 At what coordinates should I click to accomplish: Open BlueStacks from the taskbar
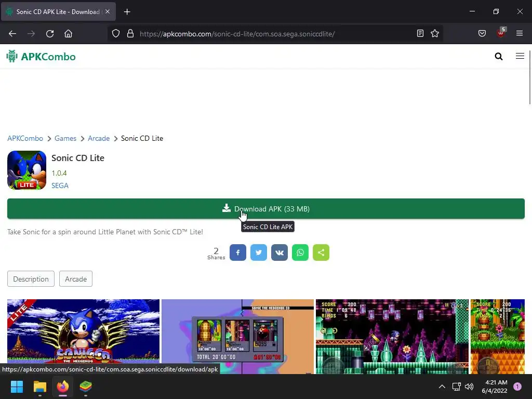point(86,387)
